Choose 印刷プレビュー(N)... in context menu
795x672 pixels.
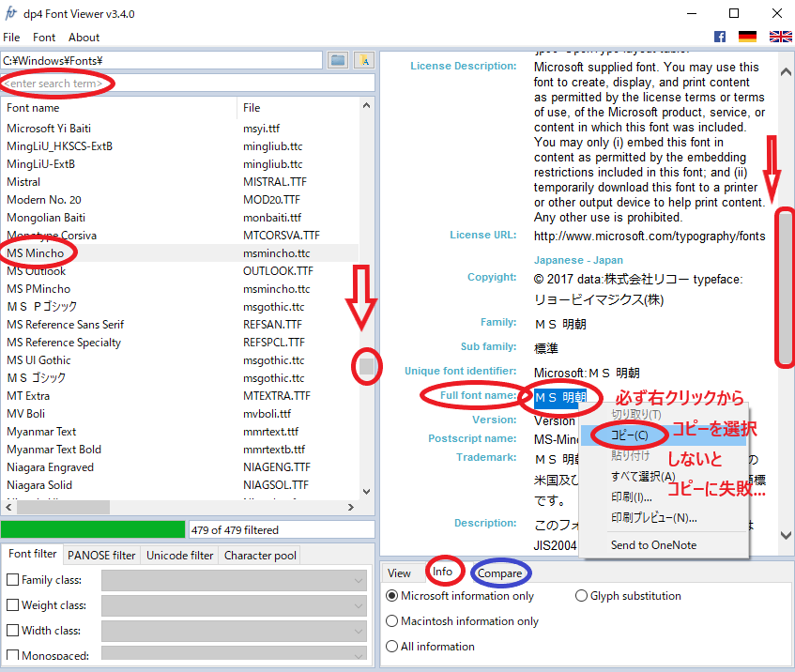tap(664, 517)
